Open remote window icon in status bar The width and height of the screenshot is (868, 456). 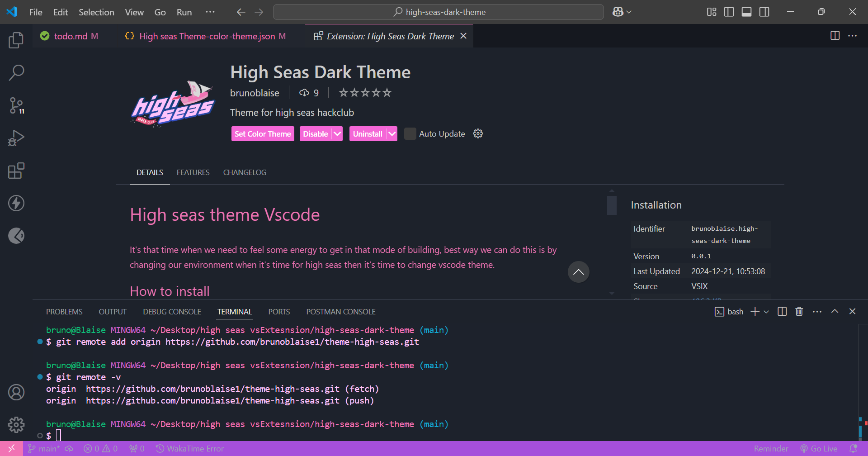tap(11, 448)
